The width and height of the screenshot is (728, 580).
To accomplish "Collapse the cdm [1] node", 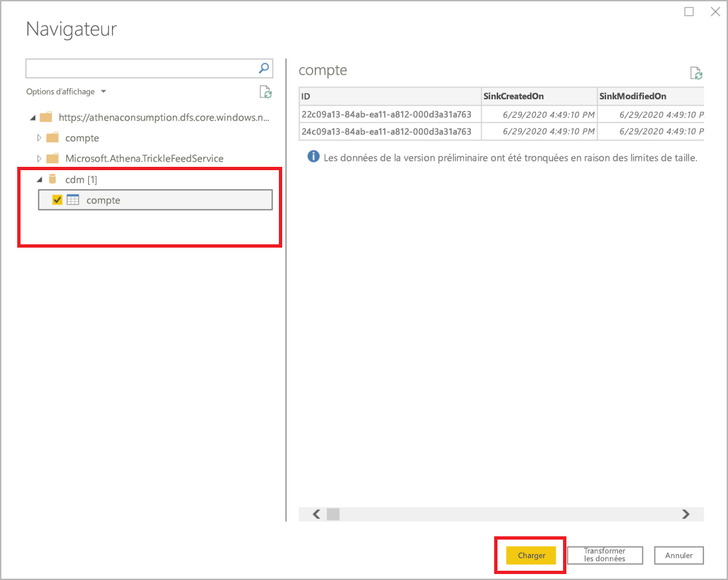I will pos(40,179).
